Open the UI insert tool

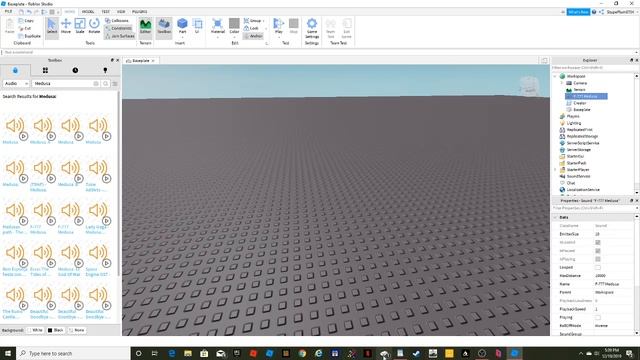tap(198, 26)
